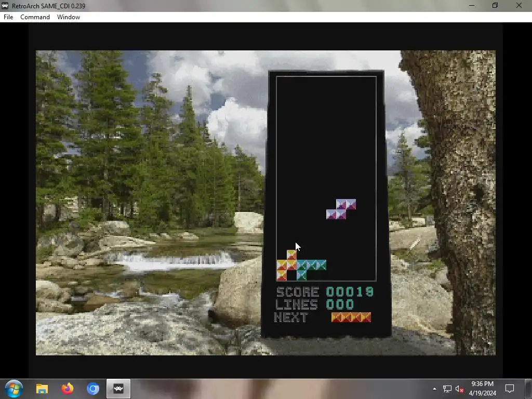This screenshot has height=399, width=532.
Task: Click the RetroArch icon in title bar
Action: (x=5, y=6)
